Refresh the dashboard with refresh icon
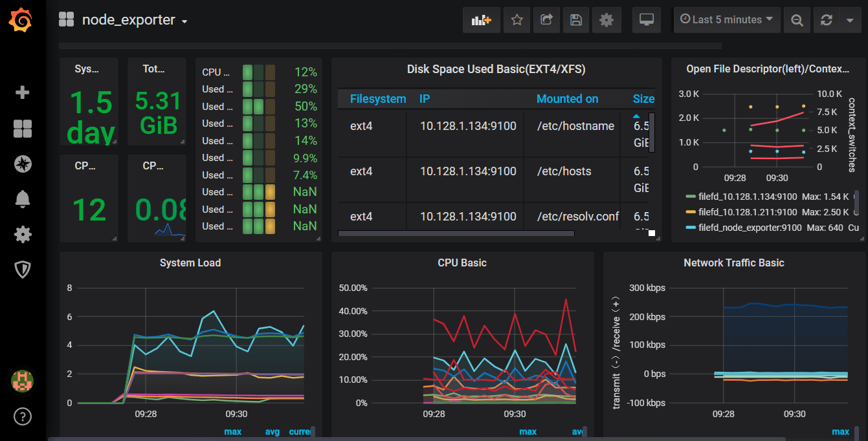Screen dimensions: 868x441 click(827, 19)
